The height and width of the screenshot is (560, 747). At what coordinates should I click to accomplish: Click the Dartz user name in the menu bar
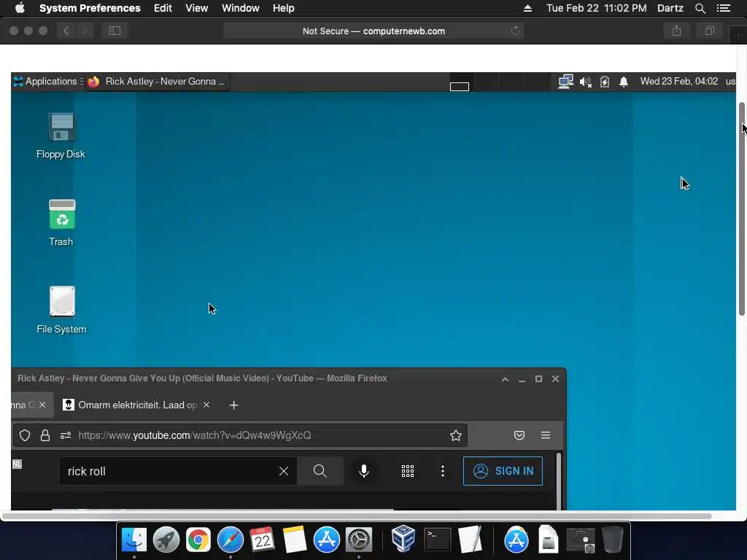tap(670, 8)
